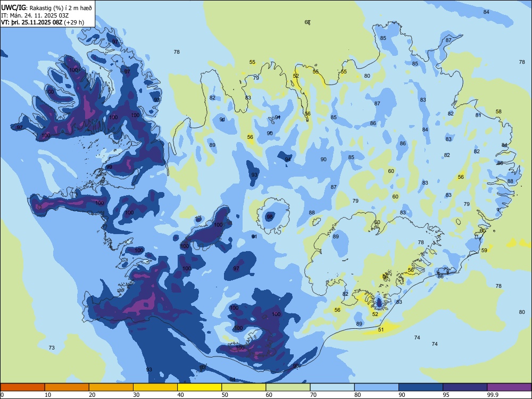Click the dark orange 0–10 legend swatch
This screenshot has height=399, width=532.
point(22,387)
